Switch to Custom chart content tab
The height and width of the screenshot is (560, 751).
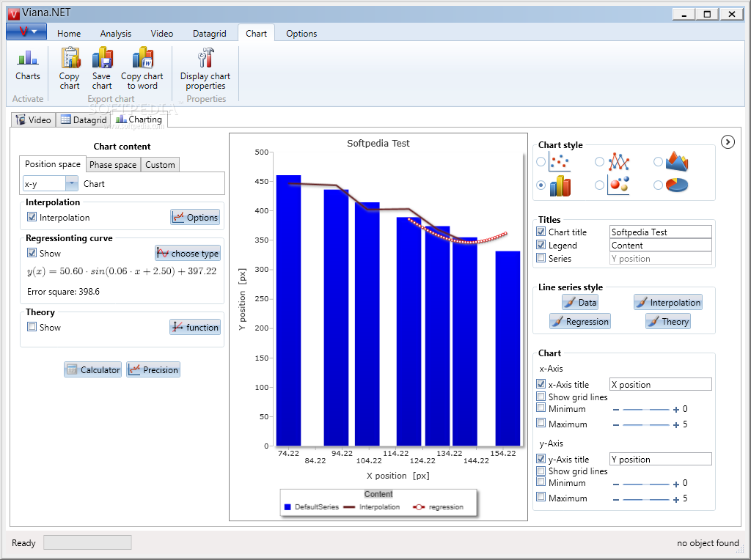160,165
